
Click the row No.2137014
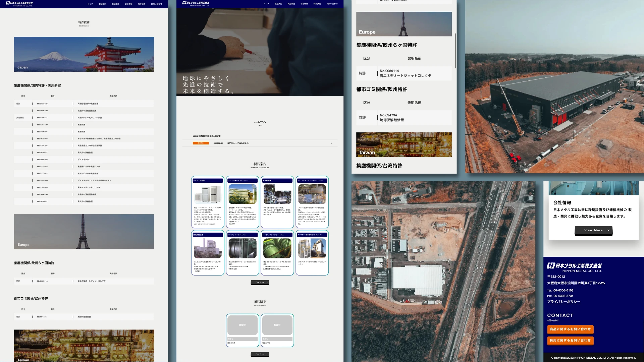84,174
